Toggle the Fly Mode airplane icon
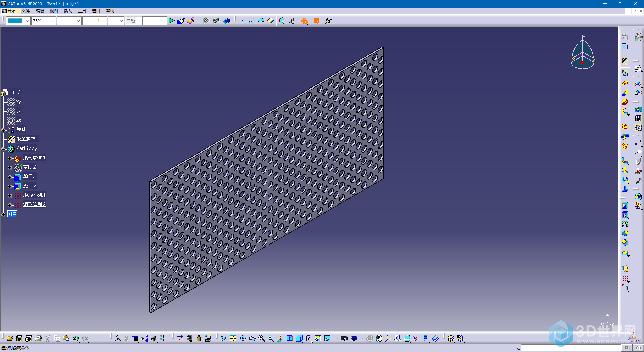Viewport: 644px width, 352px height. pos(224,338)
